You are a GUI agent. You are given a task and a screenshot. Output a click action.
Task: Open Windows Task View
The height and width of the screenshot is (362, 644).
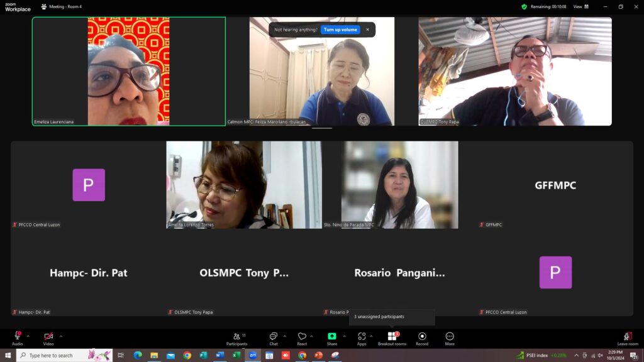pyautogui.click(x=121, y=355)
